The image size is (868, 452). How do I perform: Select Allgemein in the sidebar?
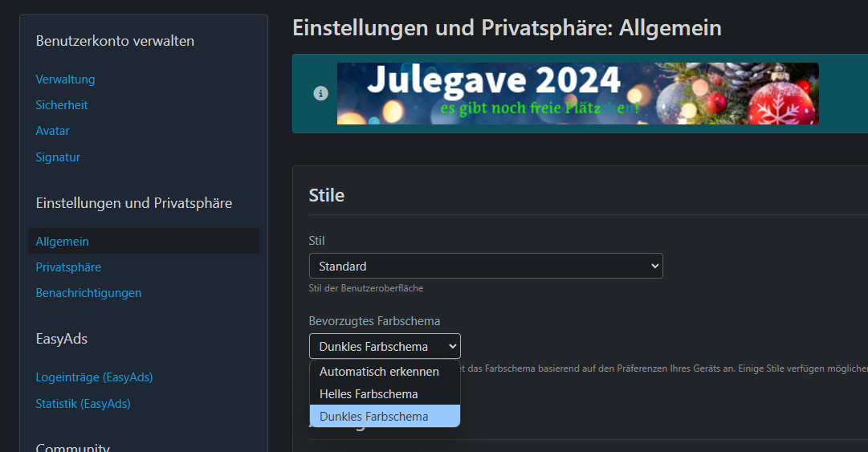(63, 242)
